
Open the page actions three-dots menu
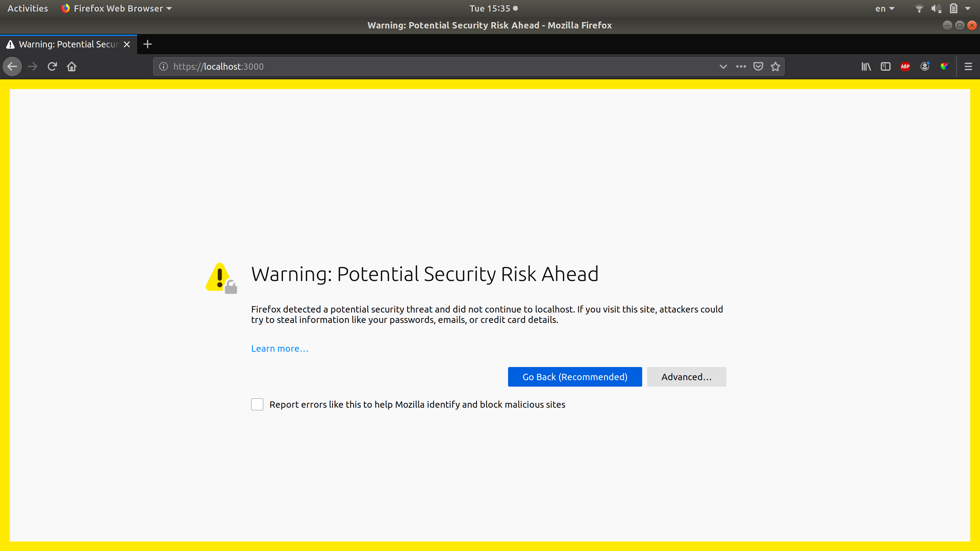741,66
